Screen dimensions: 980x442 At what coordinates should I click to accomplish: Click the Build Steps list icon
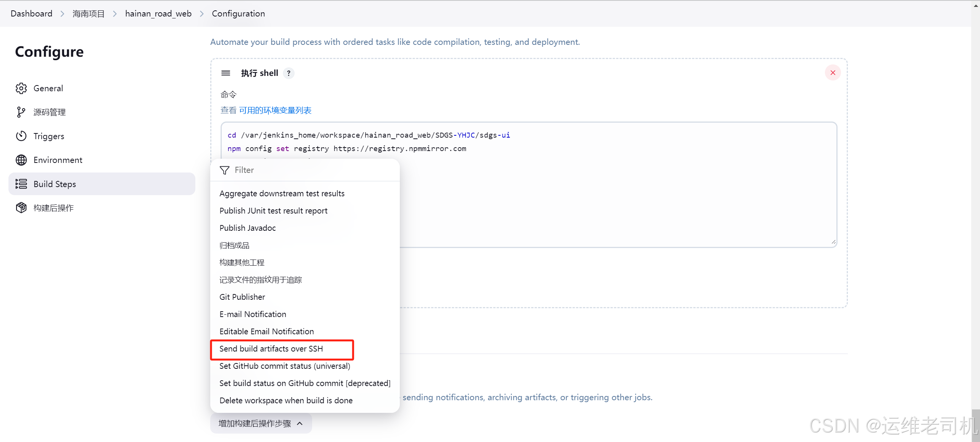tap(21, 184)
